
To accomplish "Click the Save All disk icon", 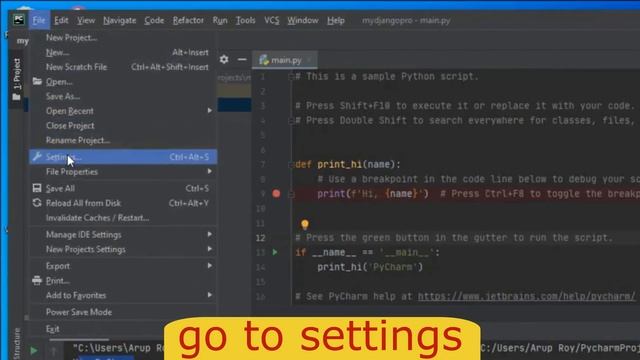I will 37,188.
